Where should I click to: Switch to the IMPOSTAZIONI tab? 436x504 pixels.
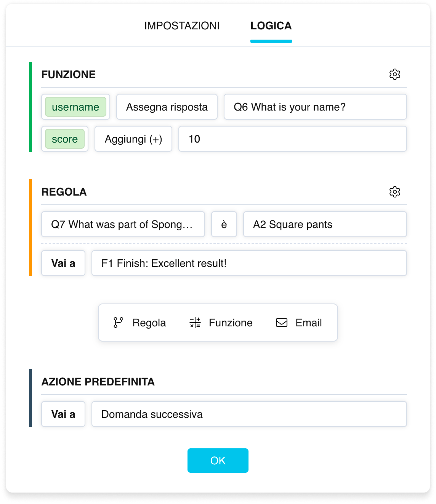click(182, 26)
